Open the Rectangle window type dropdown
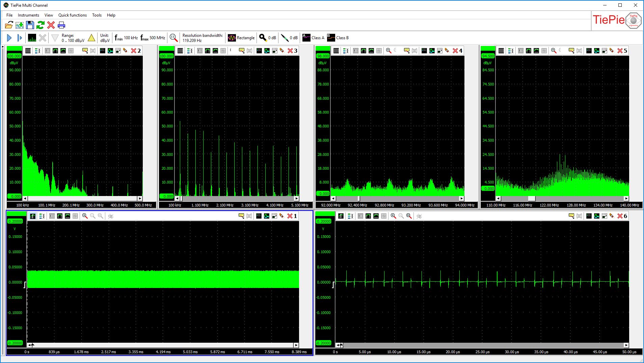This screenshot has height=363, width=644. coord(241,38)
